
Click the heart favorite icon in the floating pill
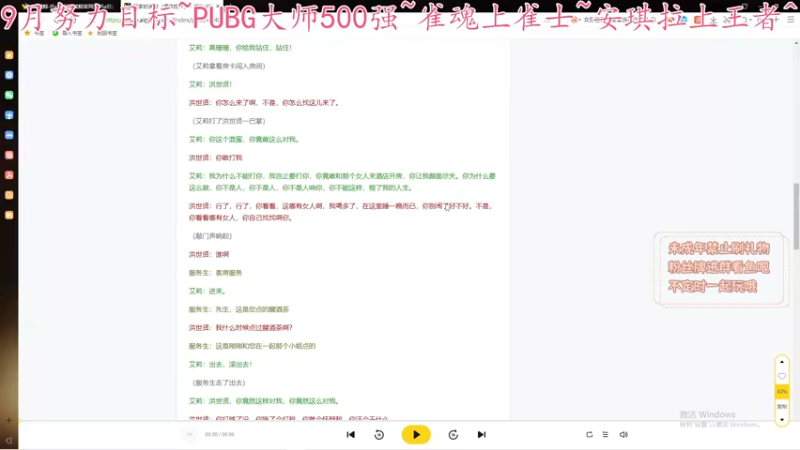[782, 377]
